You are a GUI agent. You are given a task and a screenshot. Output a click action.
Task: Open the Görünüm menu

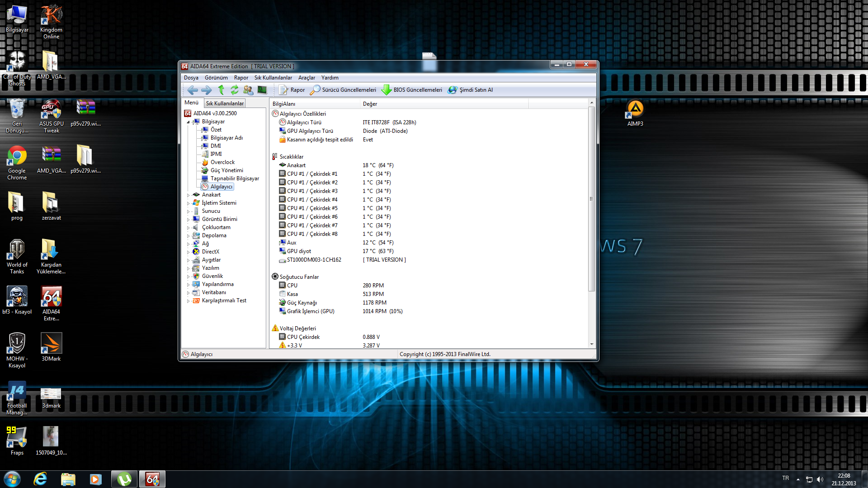point(216,78)
